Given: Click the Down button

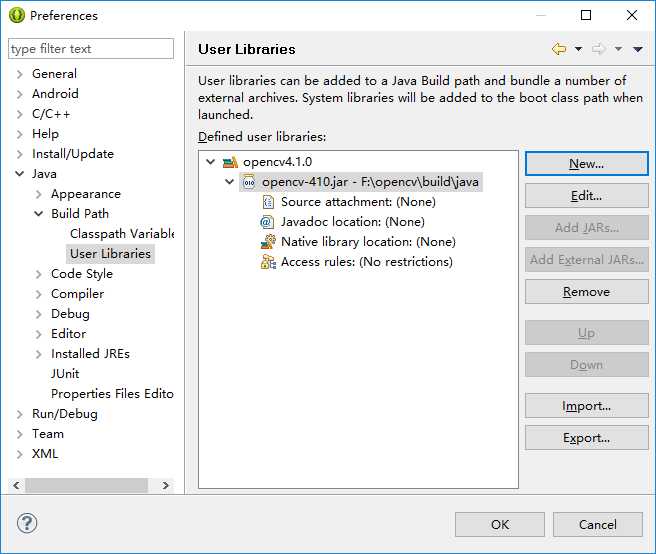Looking at the screenshot, I should tap(587, 364).
